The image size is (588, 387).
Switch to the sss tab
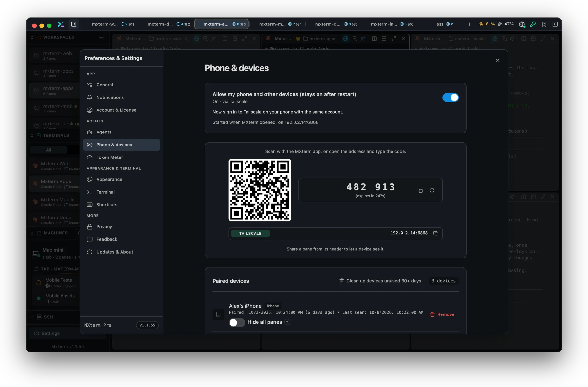tap(444, 24)
